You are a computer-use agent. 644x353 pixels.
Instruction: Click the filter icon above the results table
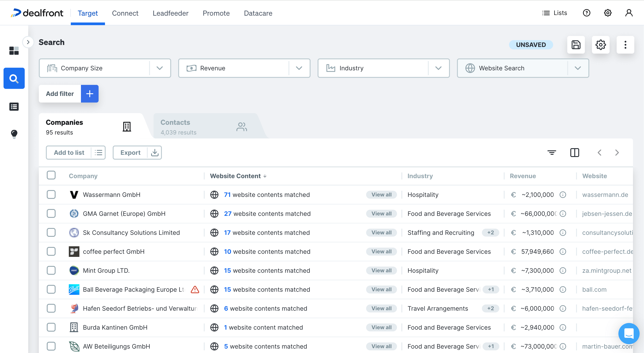552,153
